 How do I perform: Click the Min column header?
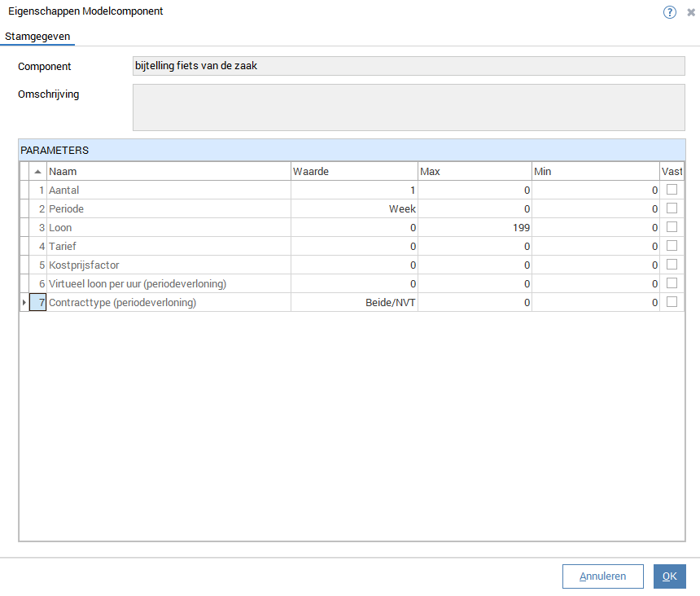coord(595,172)
